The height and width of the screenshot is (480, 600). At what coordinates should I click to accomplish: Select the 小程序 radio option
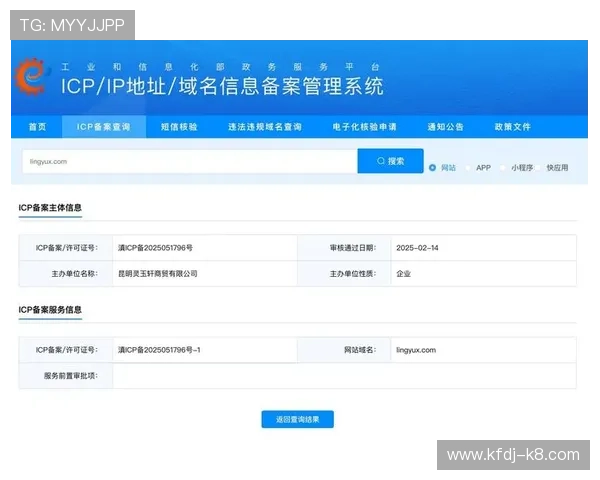coord(503,168)
